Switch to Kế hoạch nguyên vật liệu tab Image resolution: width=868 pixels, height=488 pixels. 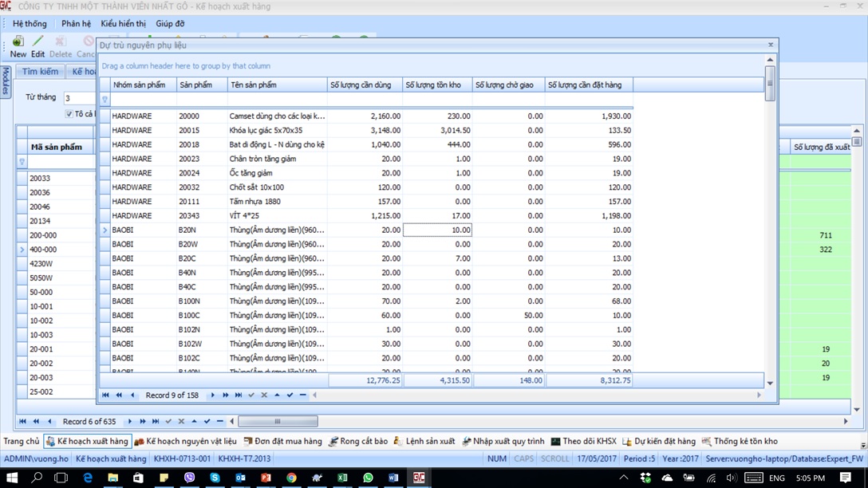(185, 441)
